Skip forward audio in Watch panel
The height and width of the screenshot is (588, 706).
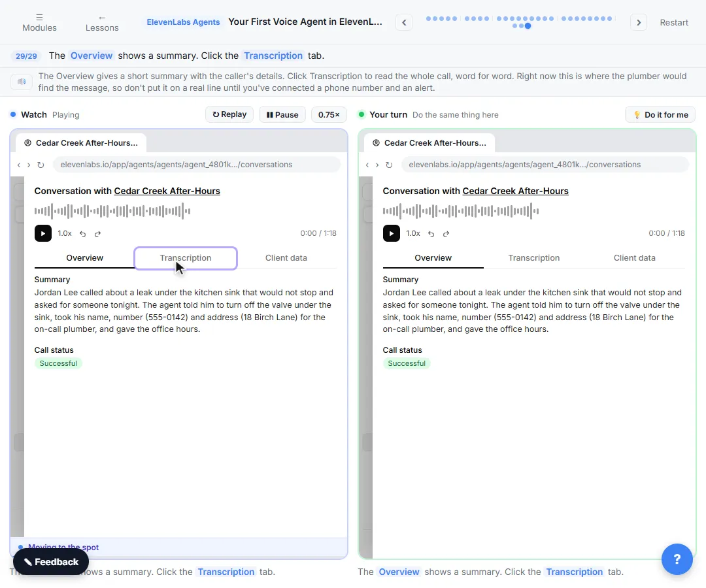(97, 234)
